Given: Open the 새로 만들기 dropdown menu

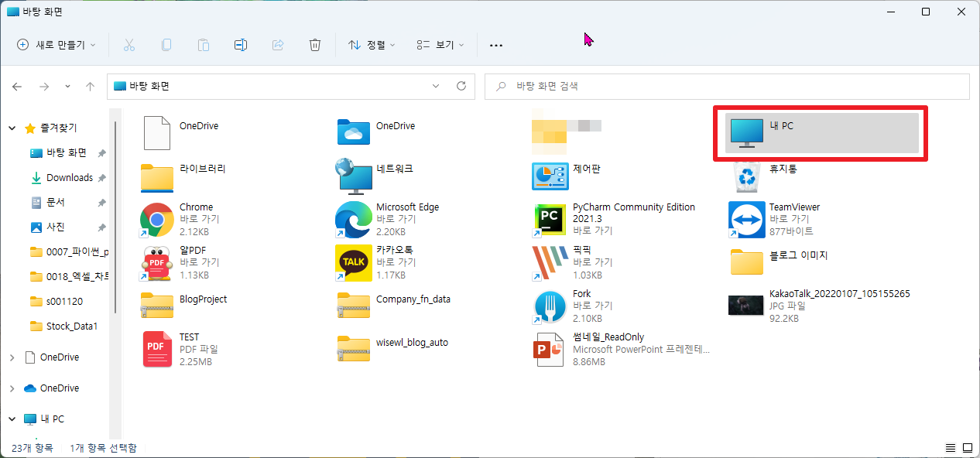Looking at the screenshot, I should pos(57,45).
